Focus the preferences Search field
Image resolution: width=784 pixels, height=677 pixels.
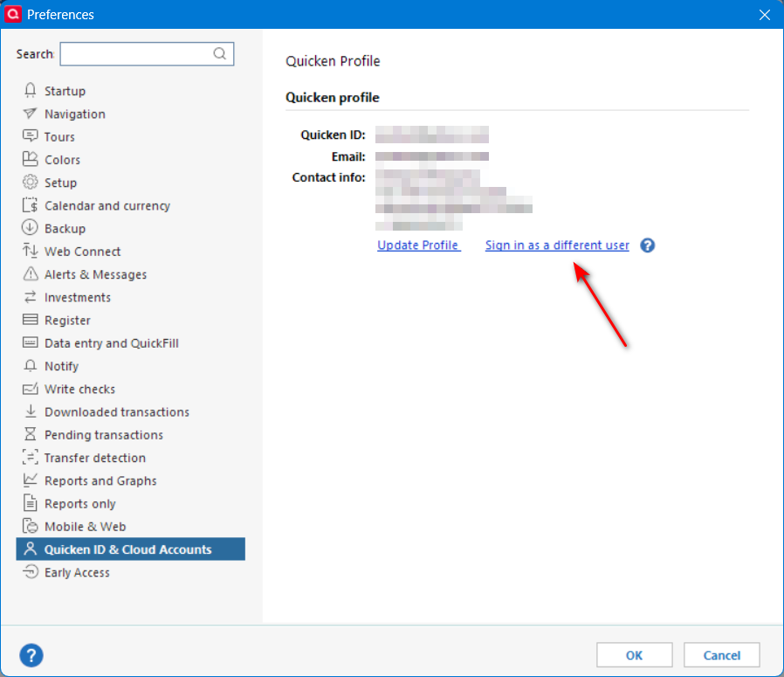point(147,53)
